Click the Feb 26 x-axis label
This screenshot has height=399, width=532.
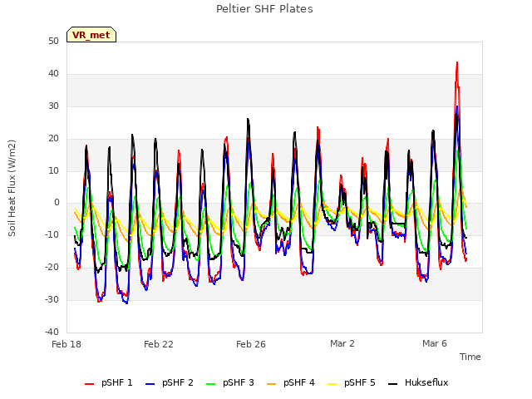251,344
